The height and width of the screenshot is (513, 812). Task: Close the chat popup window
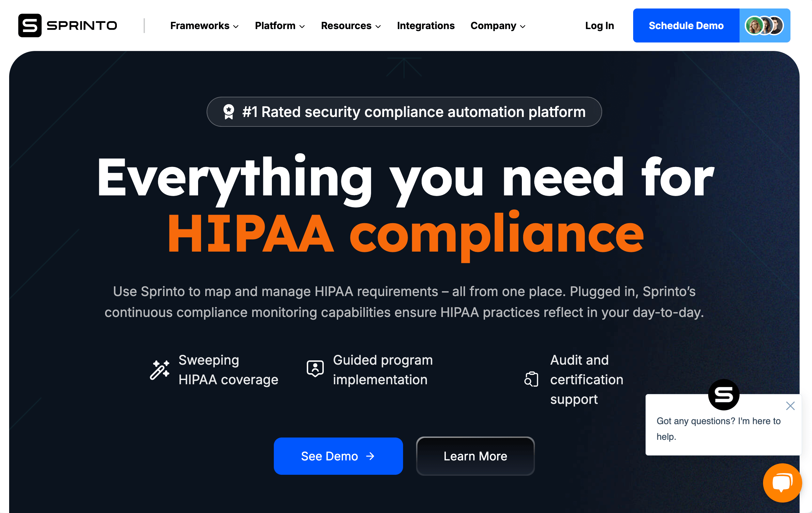point(789,405)
